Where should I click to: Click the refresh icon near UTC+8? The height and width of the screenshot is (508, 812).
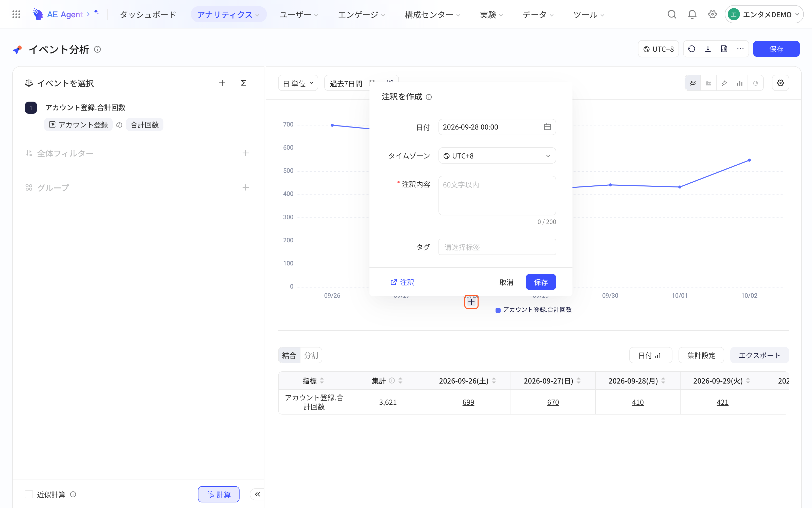[691, 49]
